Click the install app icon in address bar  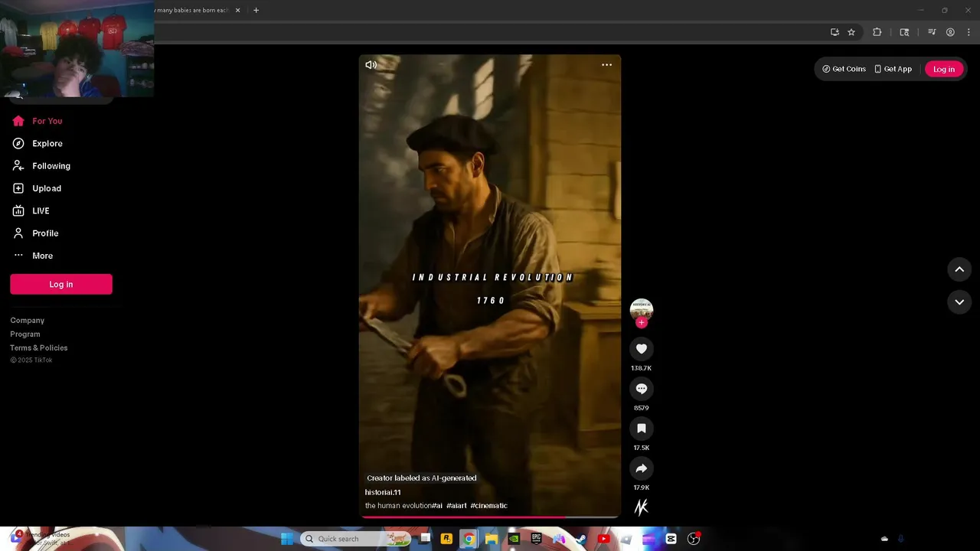point(835,32)
